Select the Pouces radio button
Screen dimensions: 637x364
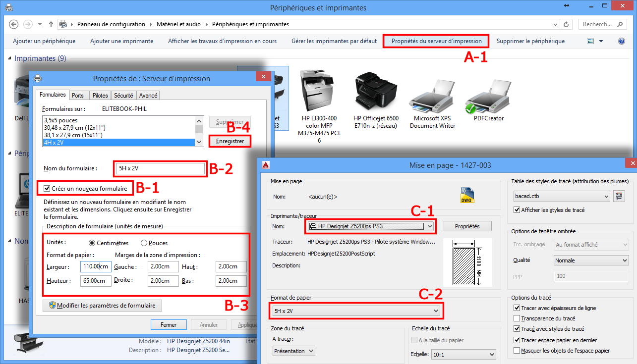[x=144, y=243]
